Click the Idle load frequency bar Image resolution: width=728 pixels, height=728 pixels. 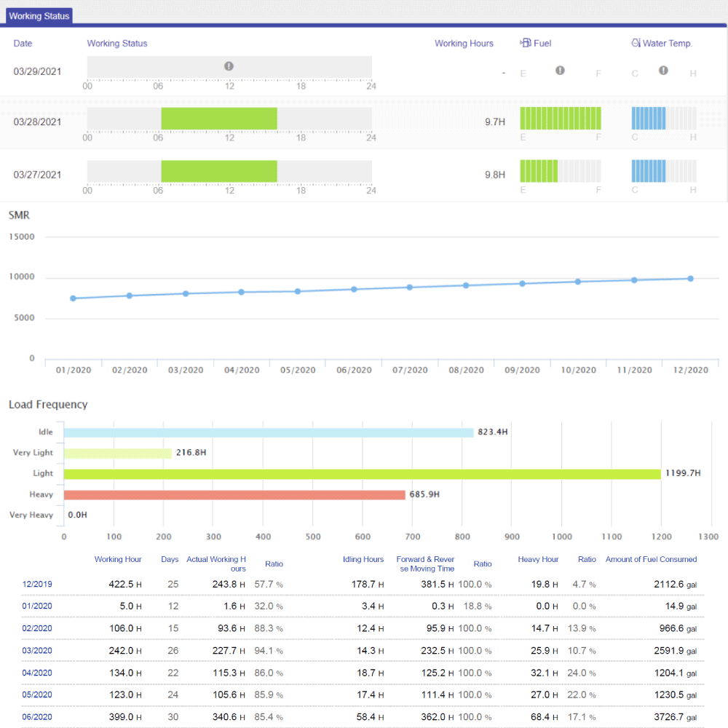[268, 432]
